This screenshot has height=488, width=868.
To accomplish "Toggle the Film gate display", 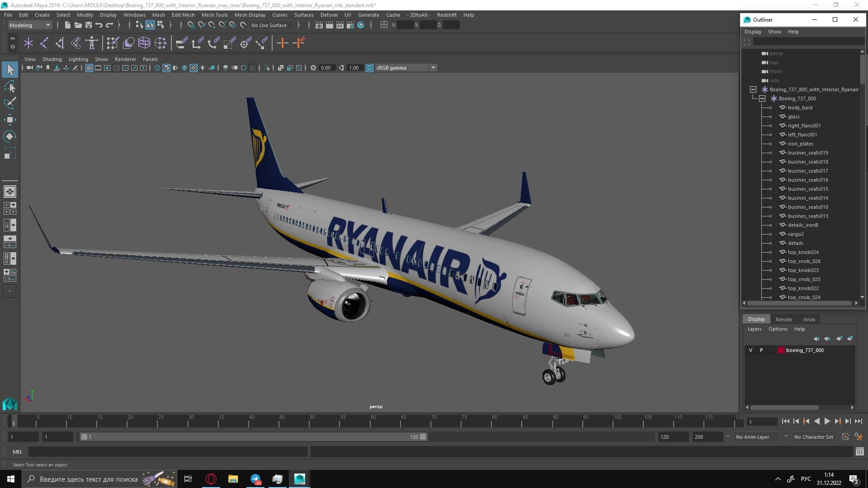I will coord(98,68).
